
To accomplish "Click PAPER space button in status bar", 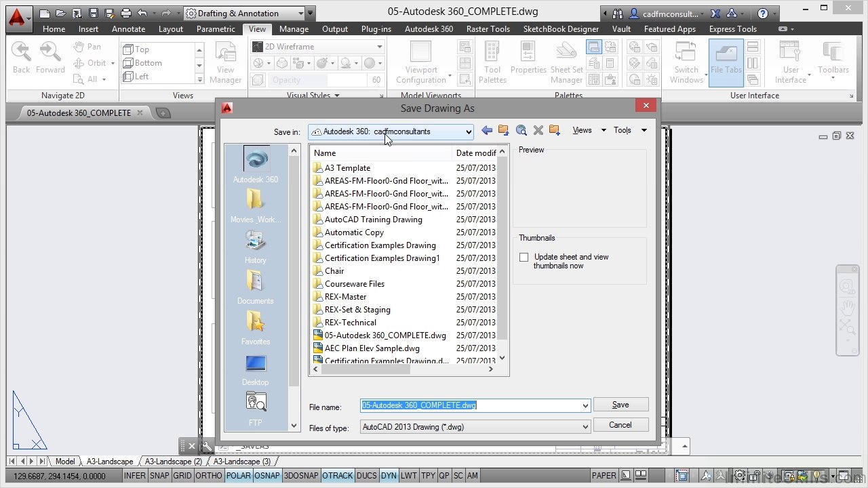I will [604, 476].
